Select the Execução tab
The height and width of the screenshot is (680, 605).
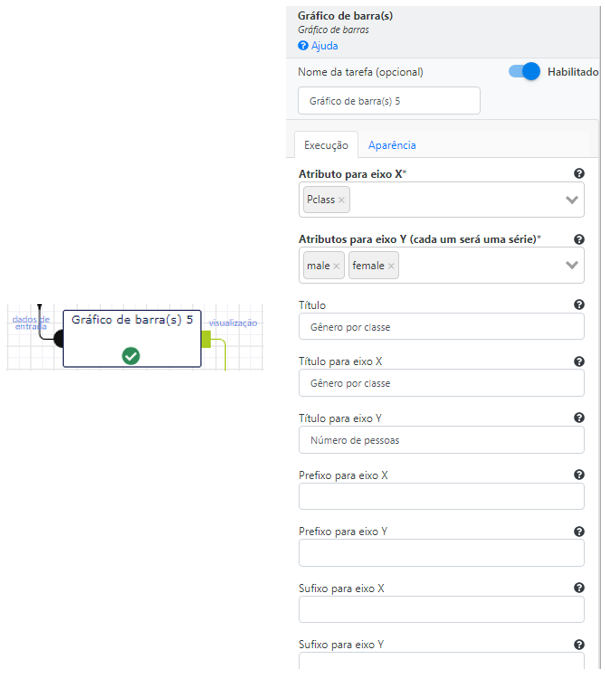click(326, 145)
